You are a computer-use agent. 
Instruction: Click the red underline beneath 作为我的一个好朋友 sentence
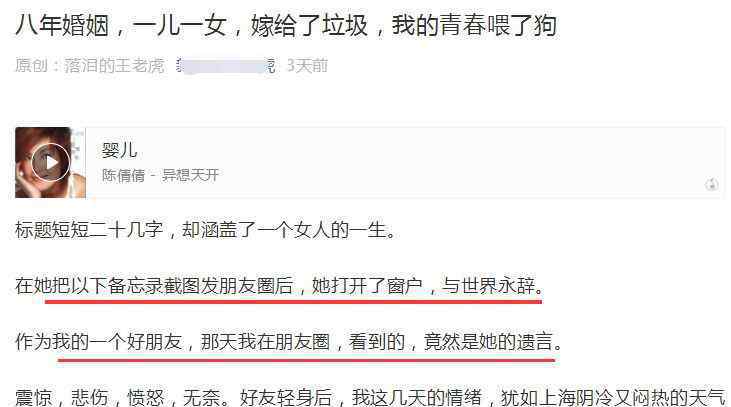point(306,360)
